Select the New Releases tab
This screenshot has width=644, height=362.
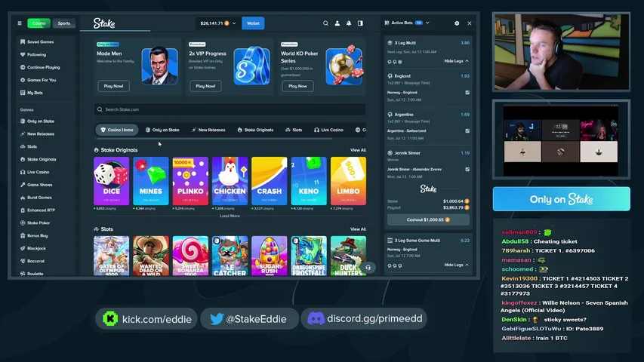208,130
